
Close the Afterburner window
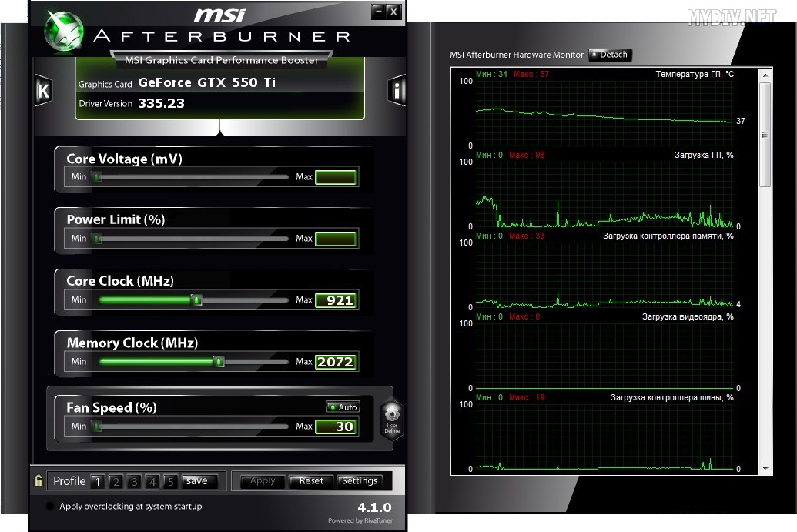393,12
